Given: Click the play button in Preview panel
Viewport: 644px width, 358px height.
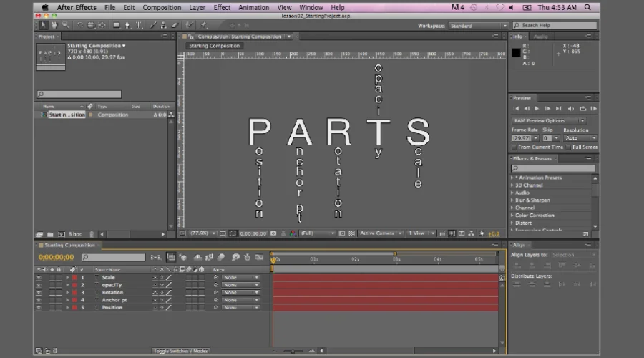Looking at the screenshot, I should click(537, 109).
